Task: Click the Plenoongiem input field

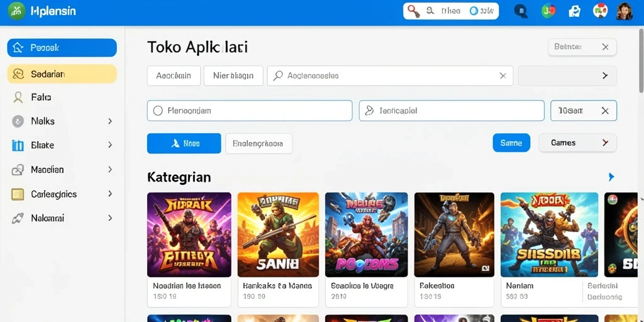Action: [250, 111]
